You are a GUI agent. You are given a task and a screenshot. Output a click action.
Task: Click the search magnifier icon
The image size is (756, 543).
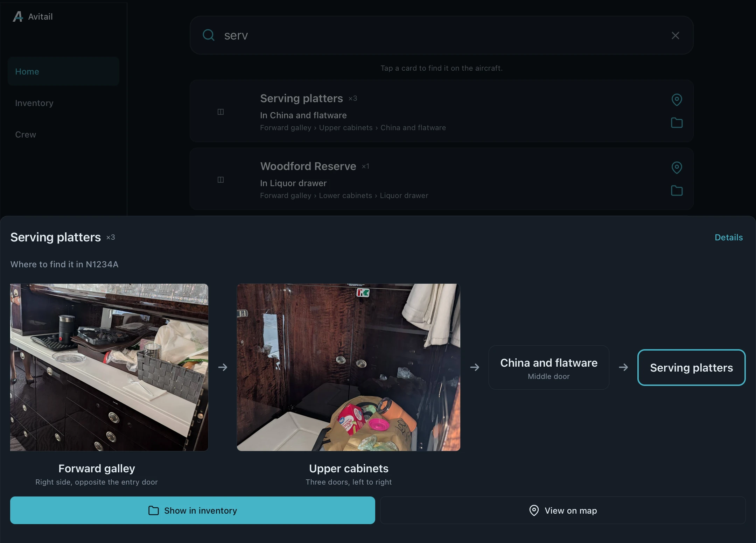(209, 35)
